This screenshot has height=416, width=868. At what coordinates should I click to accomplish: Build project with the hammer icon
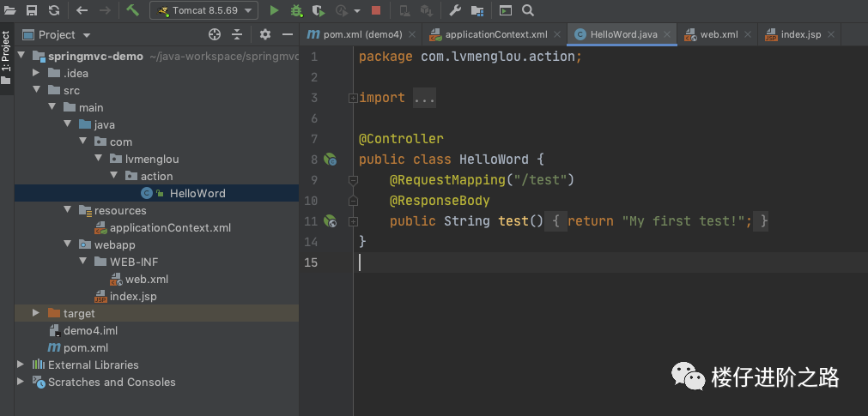coord(131,10)
